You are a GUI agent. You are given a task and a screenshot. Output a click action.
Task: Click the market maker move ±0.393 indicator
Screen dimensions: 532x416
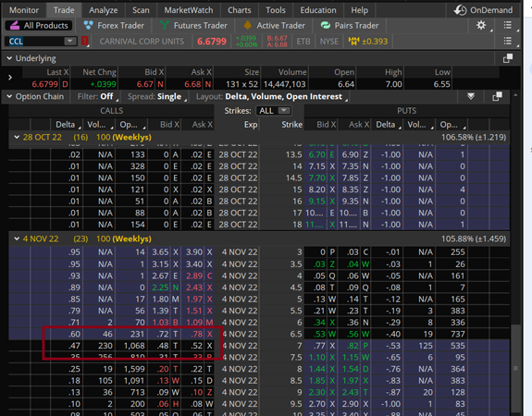tap(368, 42)
